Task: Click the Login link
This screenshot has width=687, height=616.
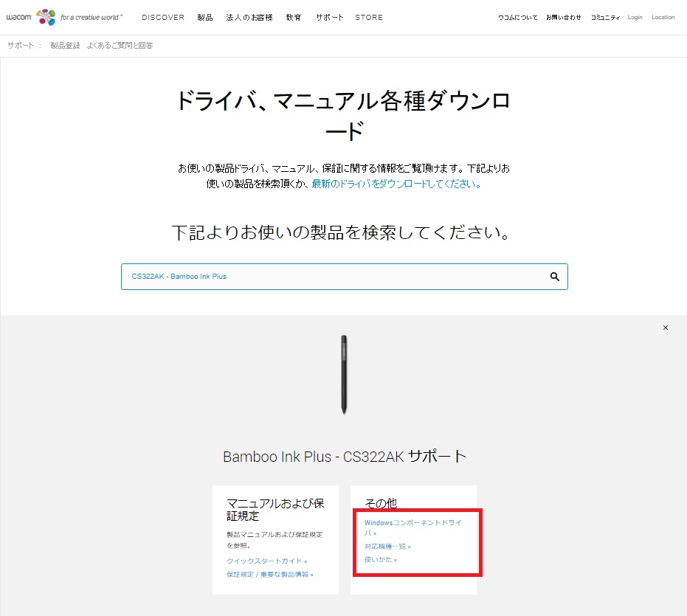Action: tap(635, 17)
